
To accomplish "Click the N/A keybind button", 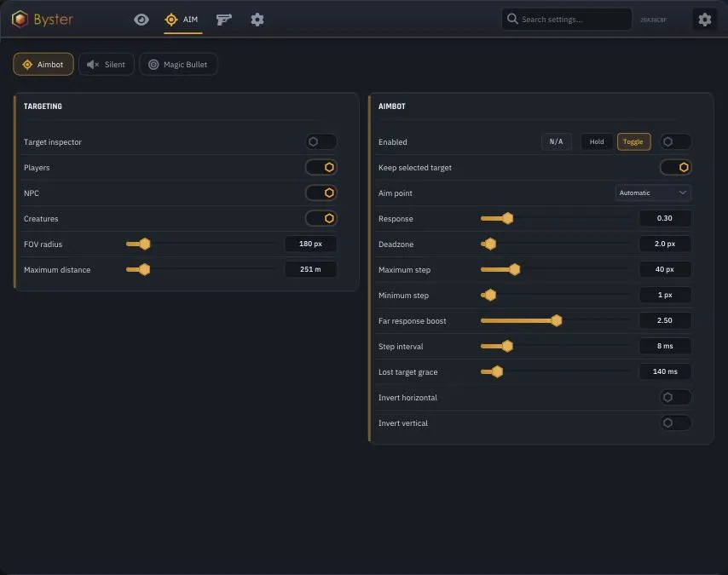I will point(556,142).
